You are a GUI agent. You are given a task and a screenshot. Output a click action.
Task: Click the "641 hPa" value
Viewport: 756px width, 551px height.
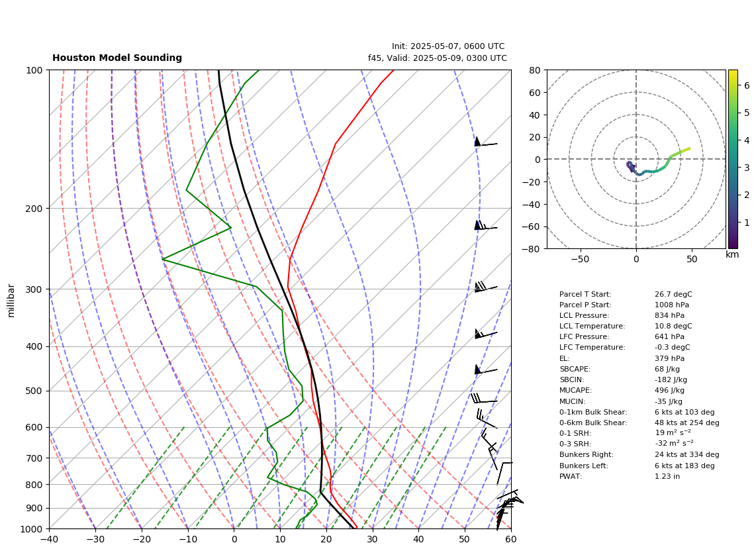pyautogui.click(x=669, y=337)
